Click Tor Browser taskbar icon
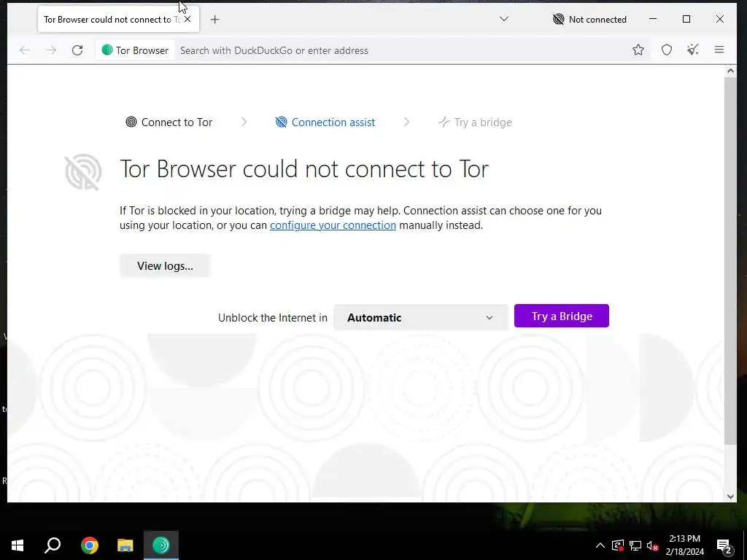 click(161, 545)
